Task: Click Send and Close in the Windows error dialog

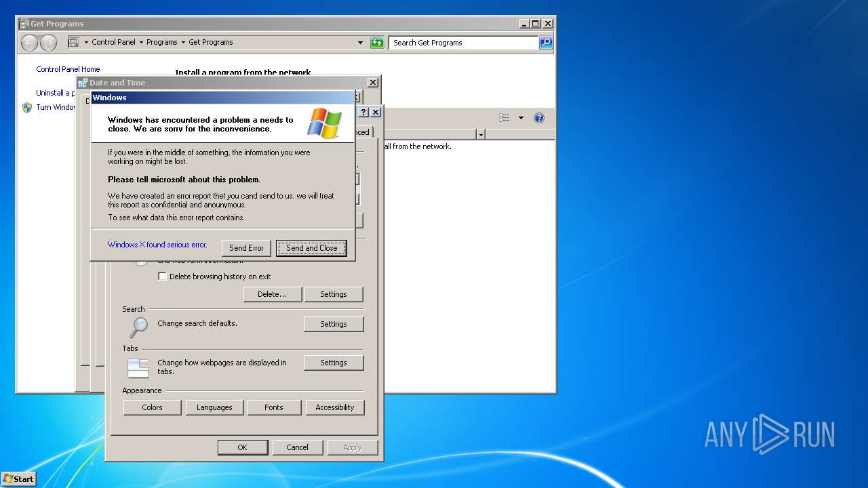Action: tap(311, 248)
